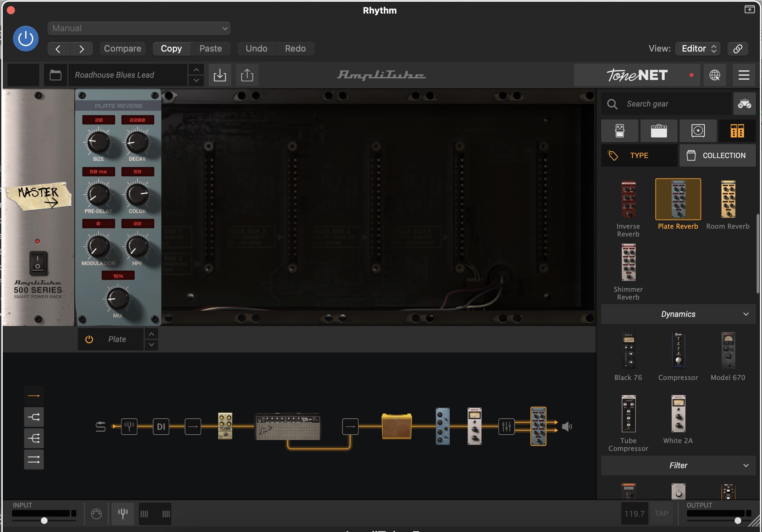The width and height of the screenshot is (762, 532).
Task: Click the tuner block in the signal chain
Action: [x=129, y=426]
